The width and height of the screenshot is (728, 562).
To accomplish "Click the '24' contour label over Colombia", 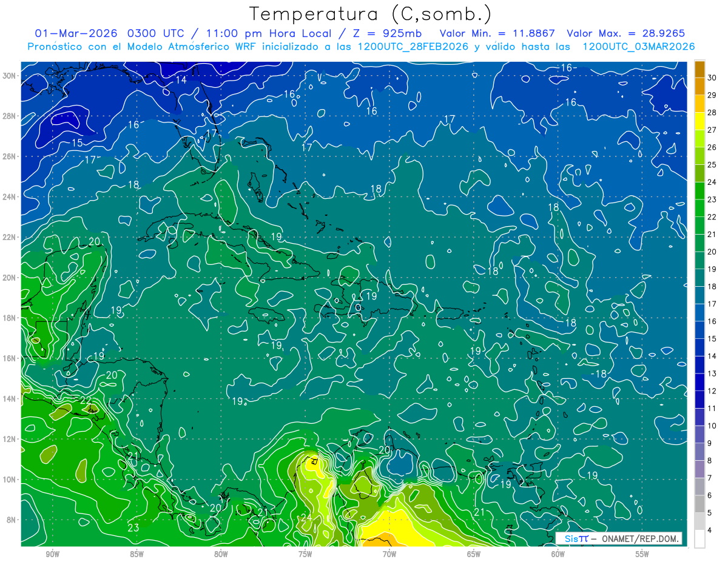I will (306, 518).
